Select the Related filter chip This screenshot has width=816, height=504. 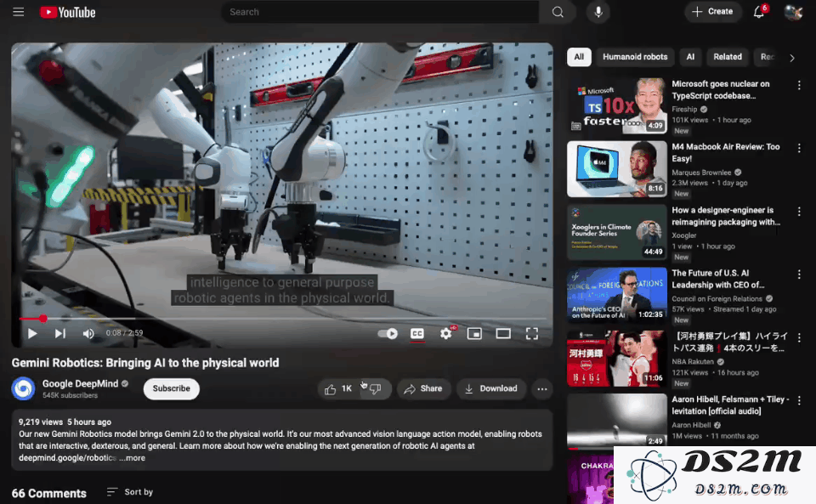tap(727, 57)
